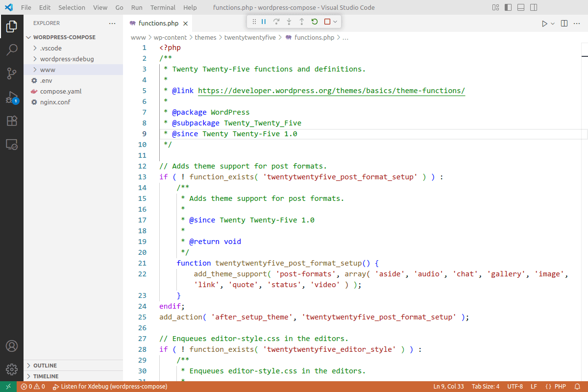Run the PHP file with play button
The height and width of the screenshot is (392, 588).
click(x=544, y=23)
